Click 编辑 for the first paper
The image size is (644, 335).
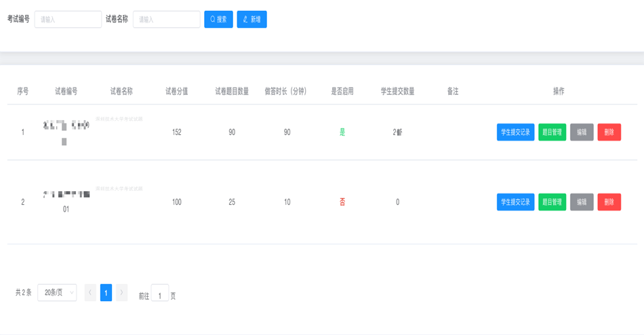pos(582,132)
